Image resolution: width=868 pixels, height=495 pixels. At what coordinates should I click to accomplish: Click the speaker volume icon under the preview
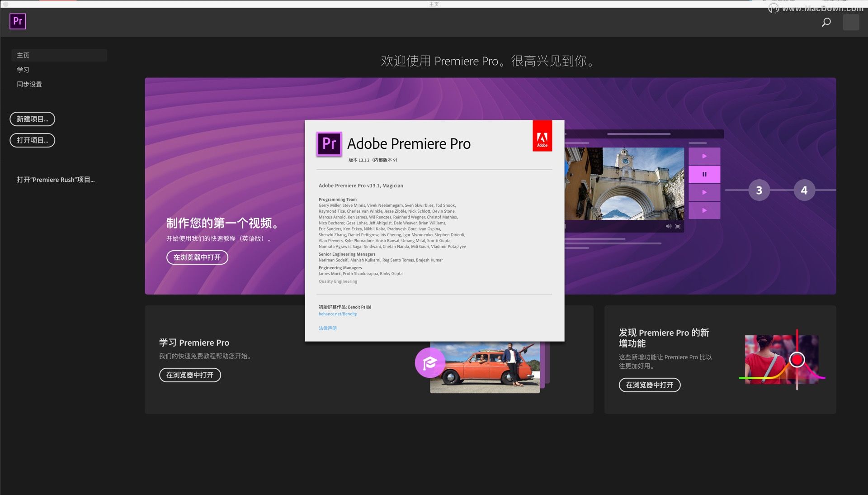pos(668,226)
